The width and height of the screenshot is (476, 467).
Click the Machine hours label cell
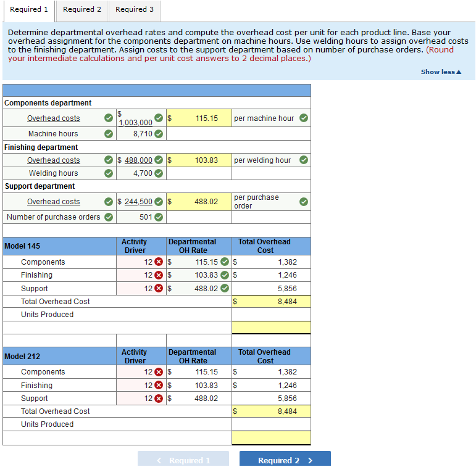pyautogui.click(x=59, y=134)
